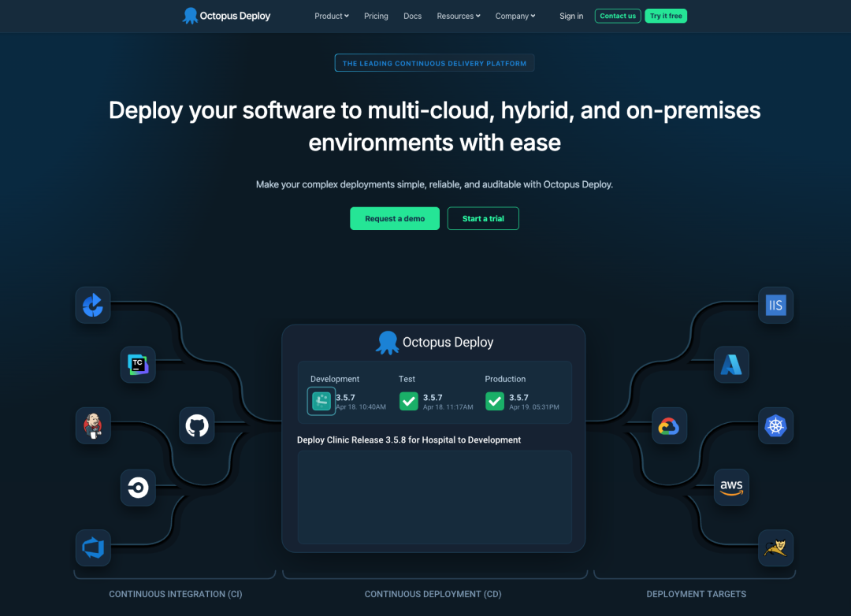Click the Request a demo button

point(395,218)
